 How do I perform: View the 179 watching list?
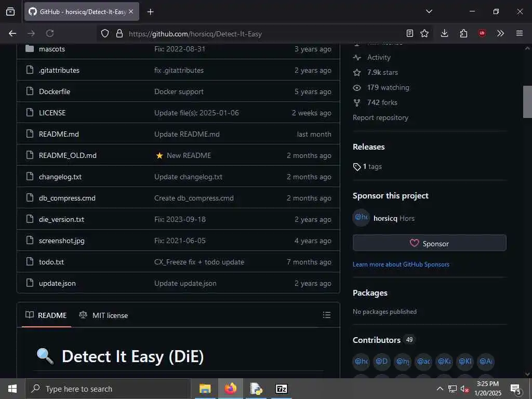click(388, 87)
